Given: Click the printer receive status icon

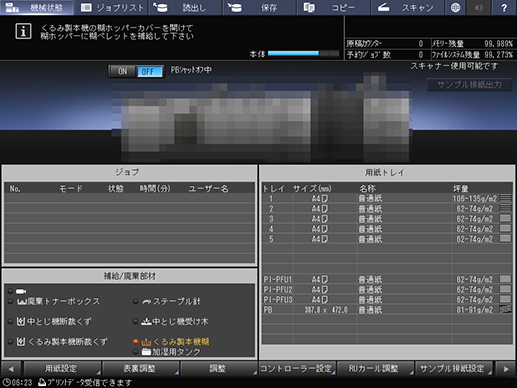Looking at the screenshot, I should [42, 382].
